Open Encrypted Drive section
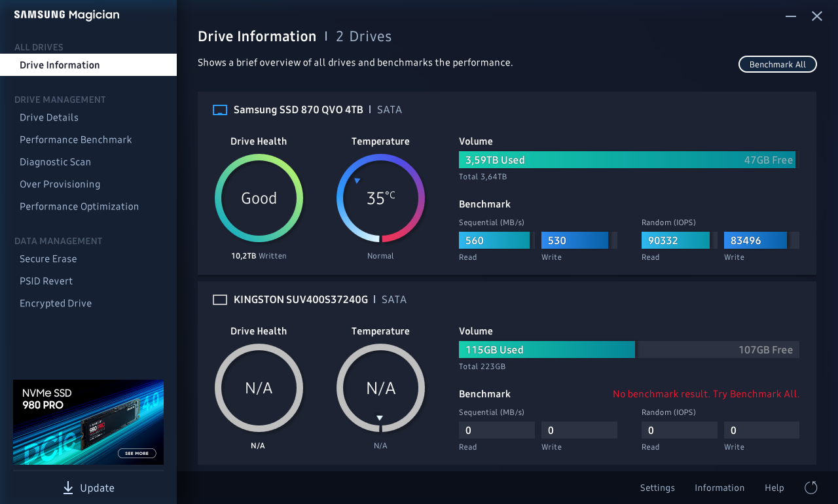838x504 pixels. coord(56,304)
